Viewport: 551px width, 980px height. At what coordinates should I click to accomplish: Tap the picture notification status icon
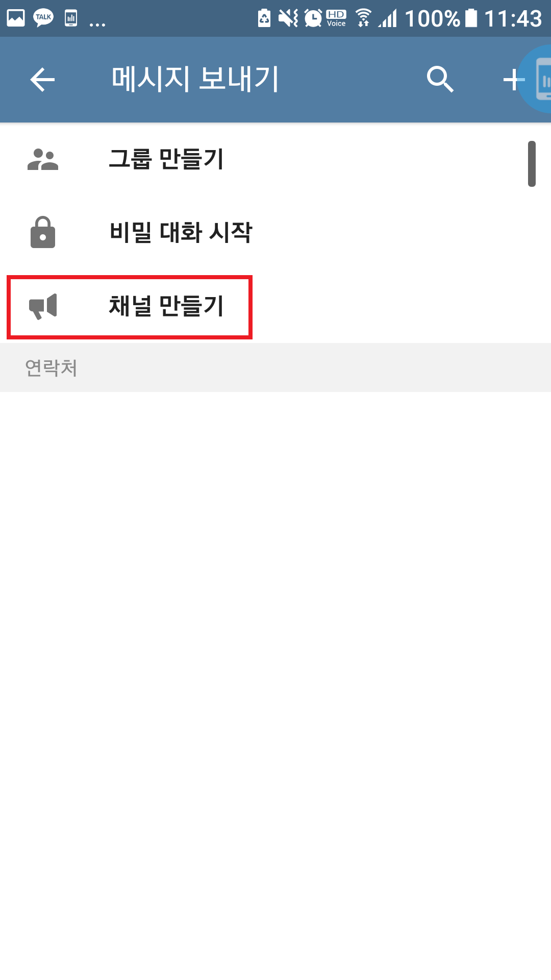click(16, 18)
